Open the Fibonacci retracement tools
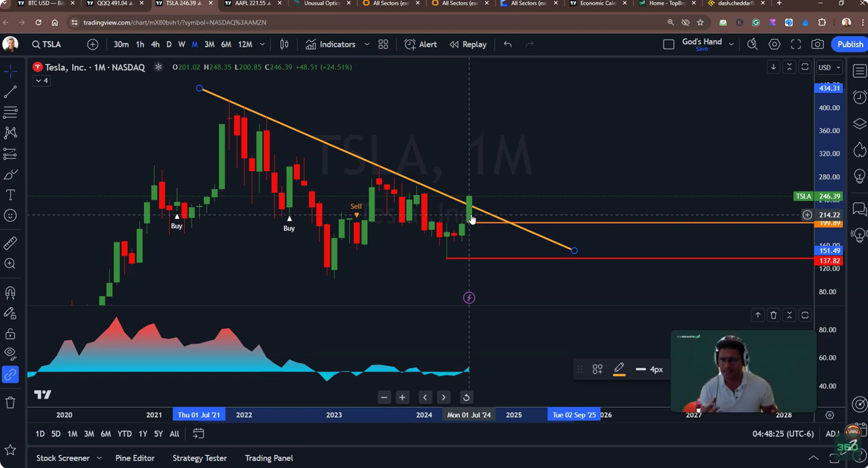 point(10,112)
